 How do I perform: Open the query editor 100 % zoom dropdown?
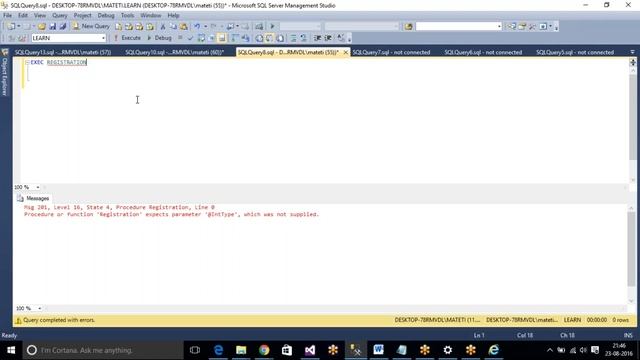tap(38, 187)
